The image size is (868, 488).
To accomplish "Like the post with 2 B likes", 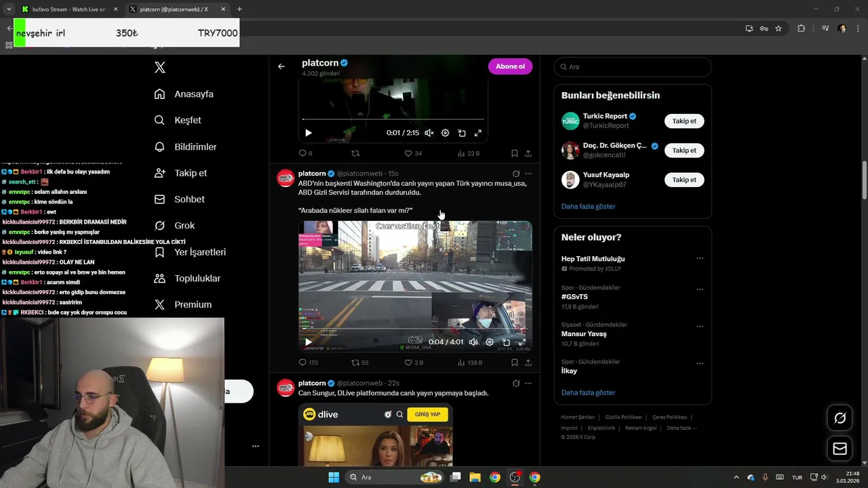I will click(x=414, y=363).
